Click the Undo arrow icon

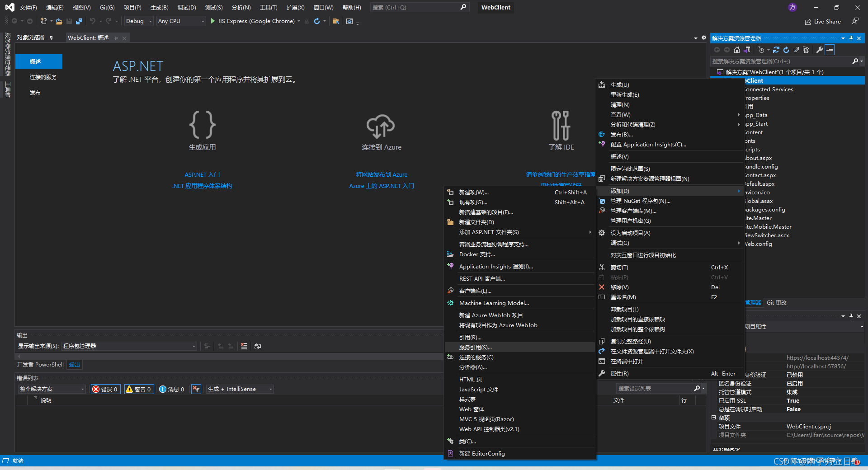(92, 21)
